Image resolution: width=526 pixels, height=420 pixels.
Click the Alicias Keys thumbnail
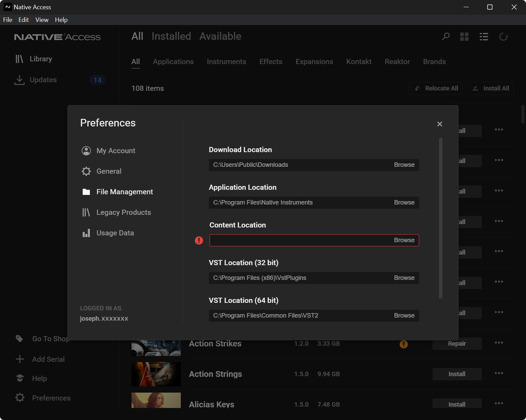(x=156, y=400)
